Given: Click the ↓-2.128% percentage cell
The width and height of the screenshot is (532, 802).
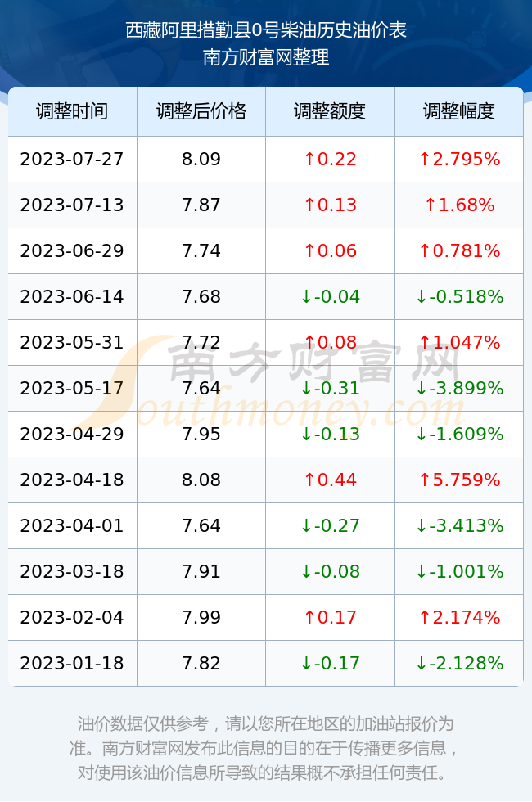Looking at the screenshot, I should (x=459, y=663).
